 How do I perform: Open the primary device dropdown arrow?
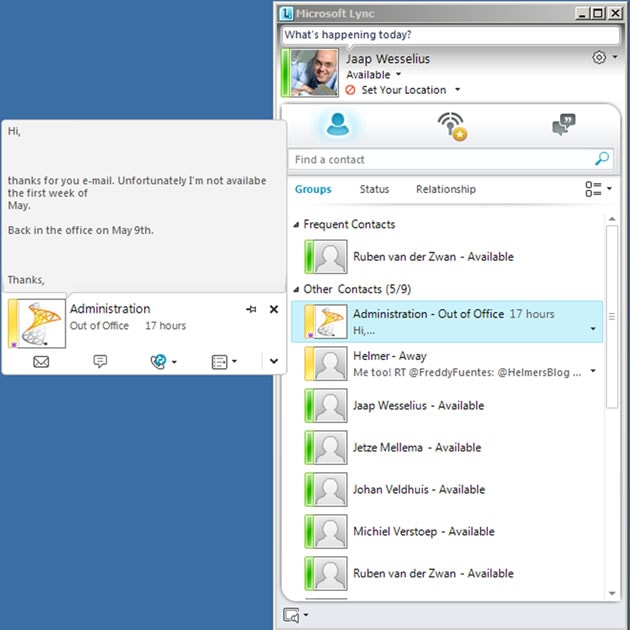[x=306, y=615]
